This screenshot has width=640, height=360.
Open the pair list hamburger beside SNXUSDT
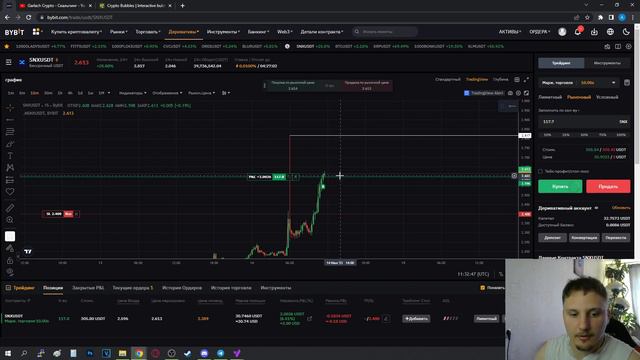click(9, 62)
